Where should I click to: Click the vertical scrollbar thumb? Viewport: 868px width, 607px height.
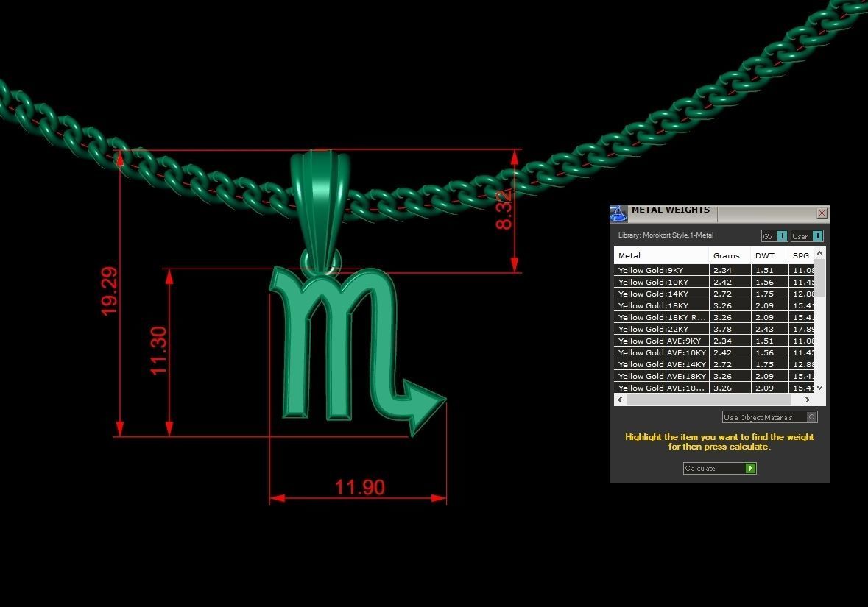820,278
